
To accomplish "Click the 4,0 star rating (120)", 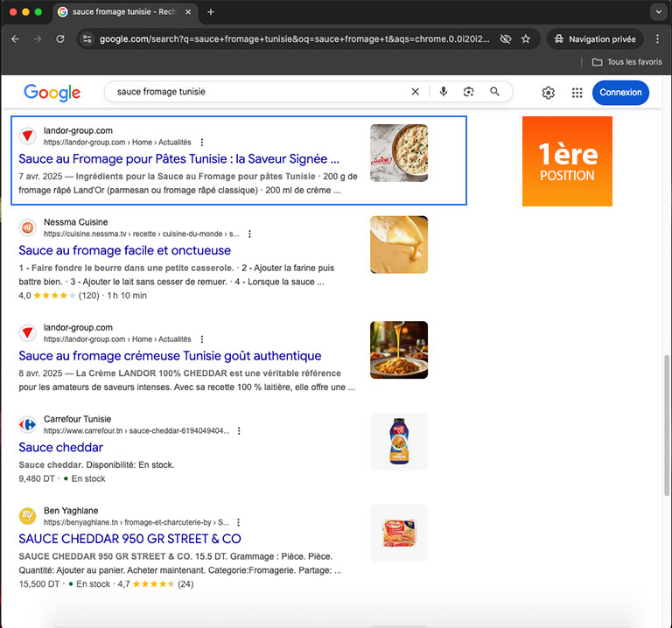I will (x=59, y=296).
